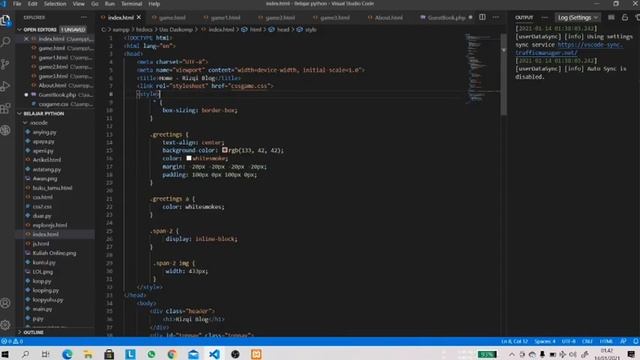The image size is (640, 360).
Task: Click the clear output icon in the Output panel
Action: point(611,18)
